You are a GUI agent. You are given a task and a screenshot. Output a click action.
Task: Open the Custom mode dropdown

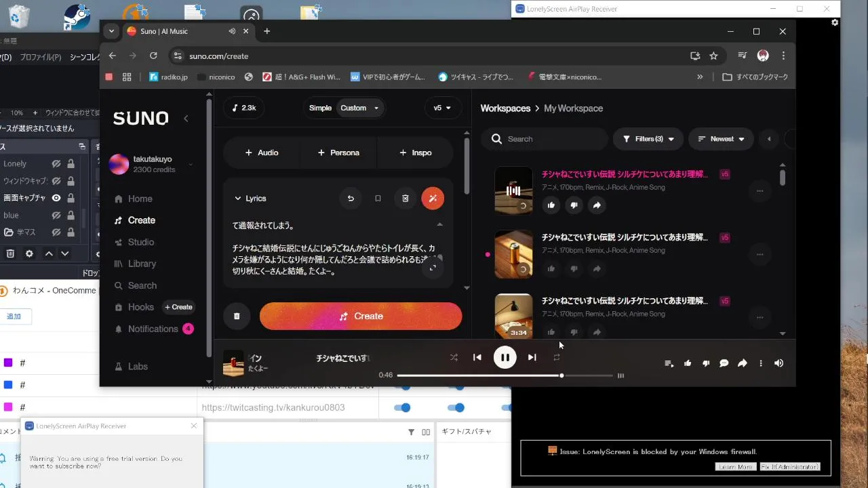tap(361, 108)
